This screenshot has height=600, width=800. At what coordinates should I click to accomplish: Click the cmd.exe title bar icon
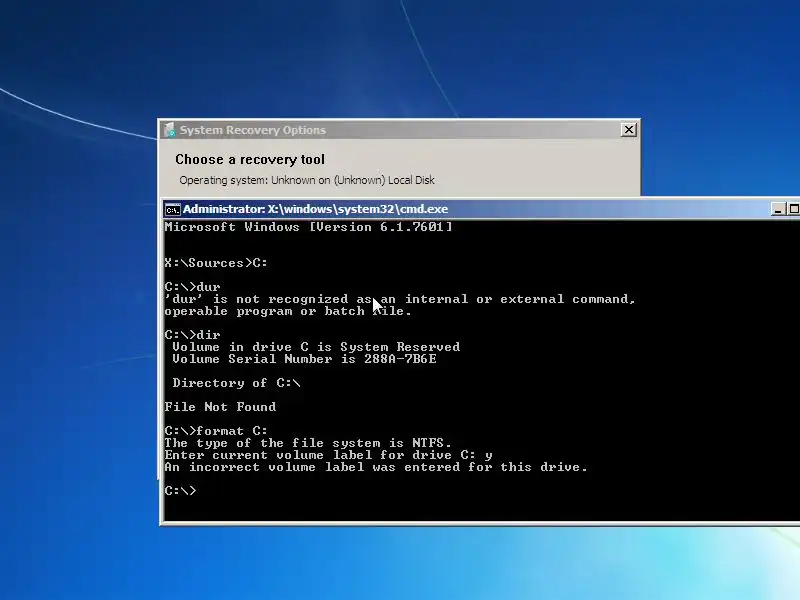[172, 209]
